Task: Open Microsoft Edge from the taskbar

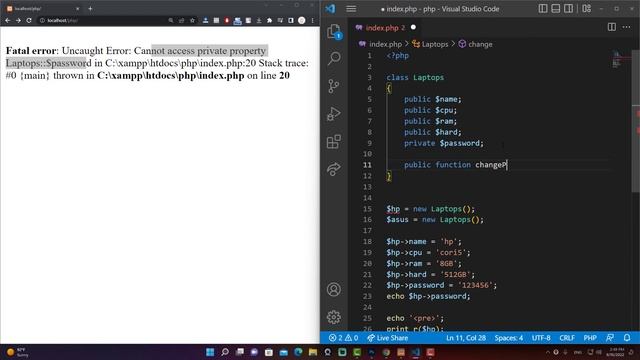Action: tap(298, 352)
